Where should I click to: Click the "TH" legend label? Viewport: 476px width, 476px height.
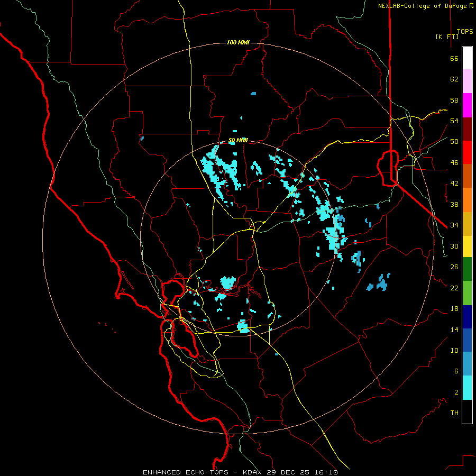click(454, 413)
